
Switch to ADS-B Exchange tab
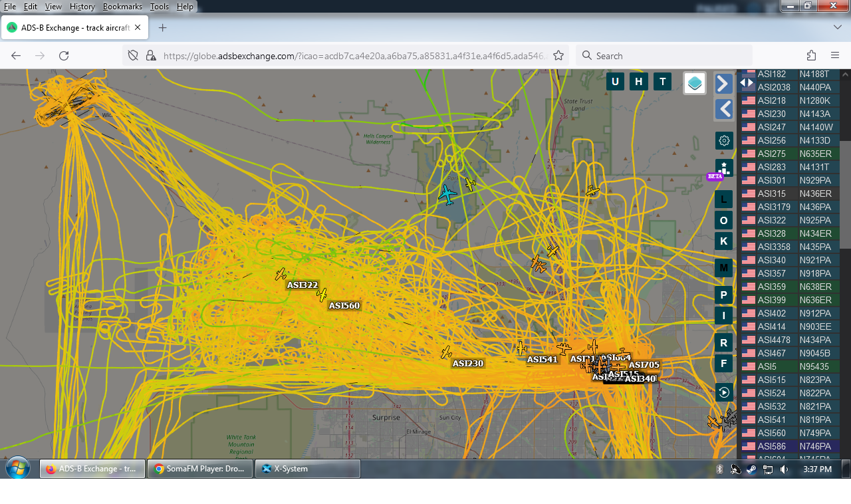[74, 28]
